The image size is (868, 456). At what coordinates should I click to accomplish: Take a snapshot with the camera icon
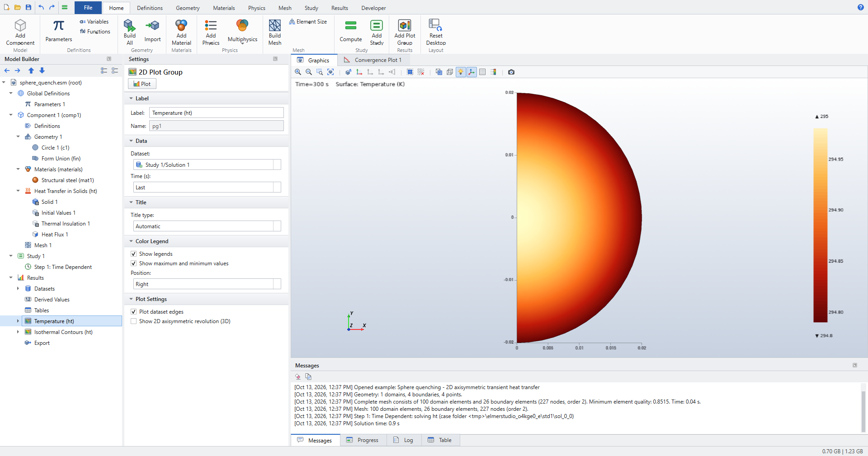pos(511,72)
